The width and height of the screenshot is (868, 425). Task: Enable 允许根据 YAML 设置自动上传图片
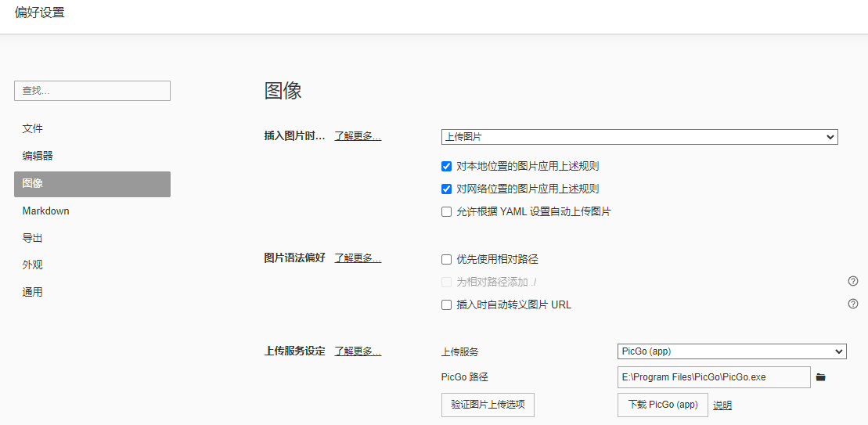point(446,211)
